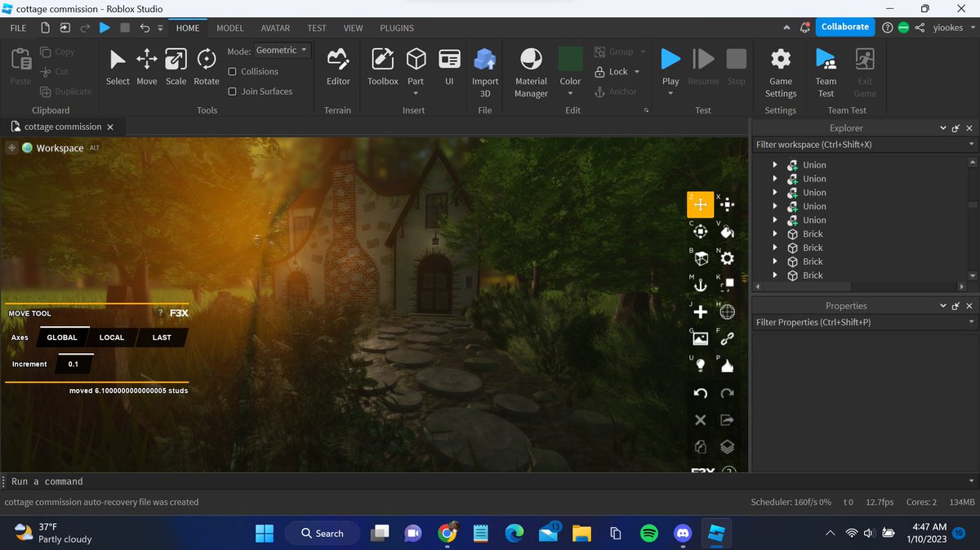This screenshot has width=980, height=550.
Task: Click the Collaborate button
Action: [x=845, y=27]
